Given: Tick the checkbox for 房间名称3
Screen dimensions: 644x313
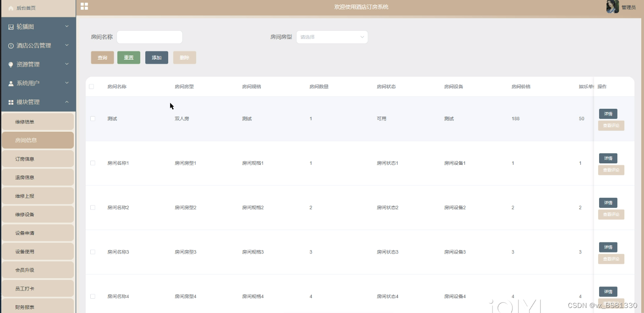Looking at the screenshot, I should pos(93,252).
